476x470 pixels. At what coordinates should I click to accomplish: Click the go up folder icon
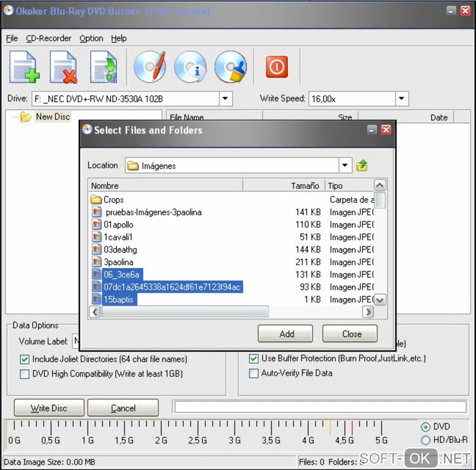tap(362, 165)
